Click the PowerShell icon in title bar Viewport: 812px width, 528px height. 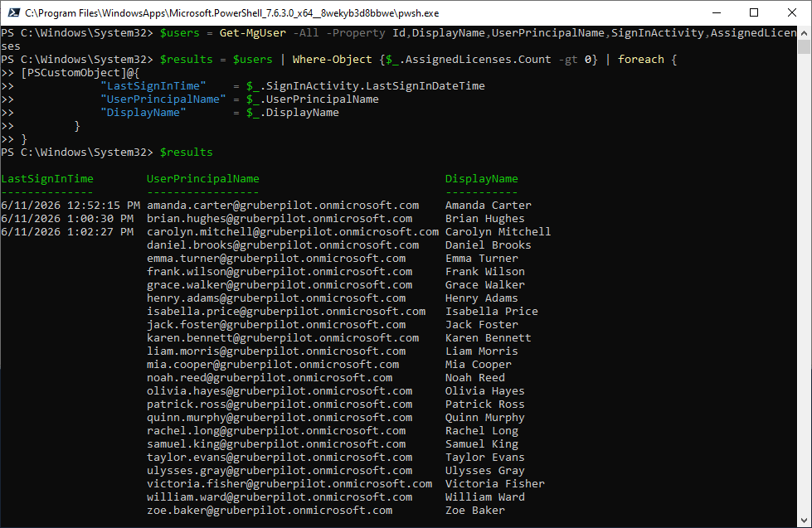click(14, 13)
